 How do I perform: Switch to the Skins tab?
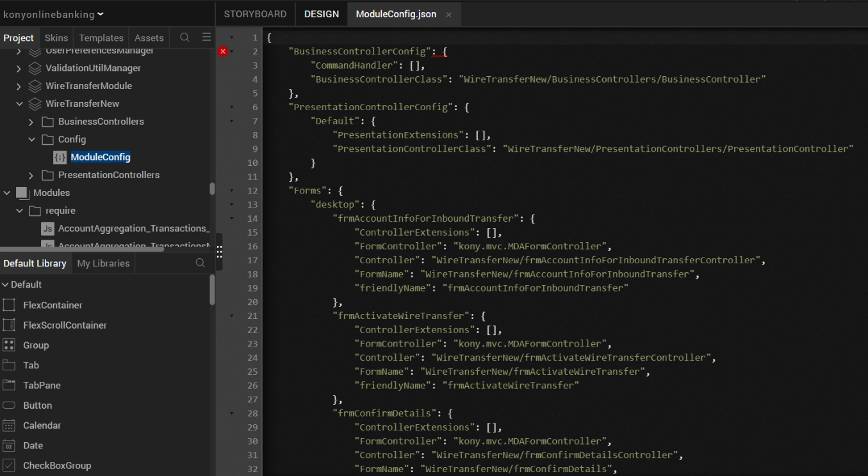click(x=56, y=38)
